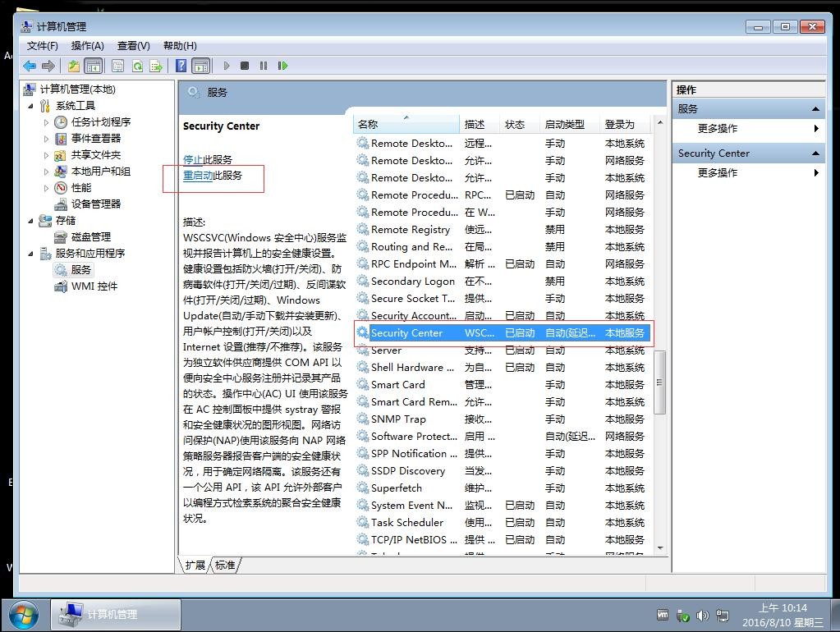Viewport: 840px width, 632px height.
Task: Click the Pause service toolbar icon
Action: pyautogui.click(x=264, y=66)
